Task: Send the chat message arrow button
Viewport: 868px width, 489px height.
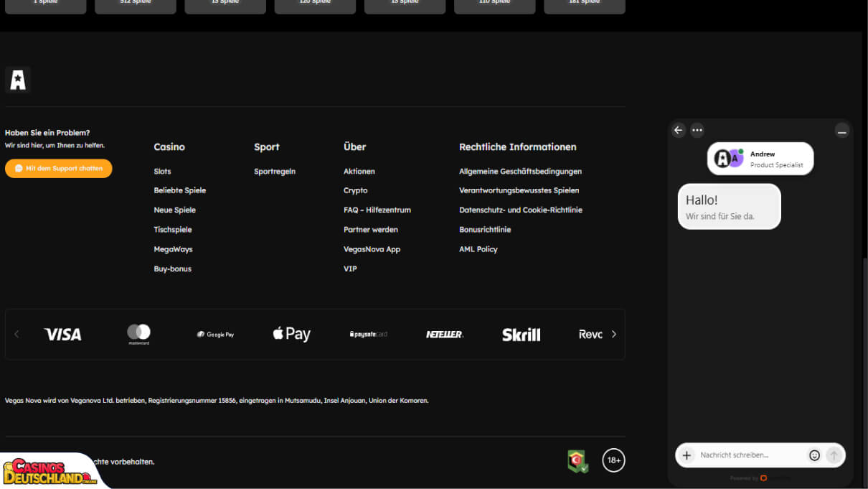Action: pyautogui.click(x=834, y=455)
